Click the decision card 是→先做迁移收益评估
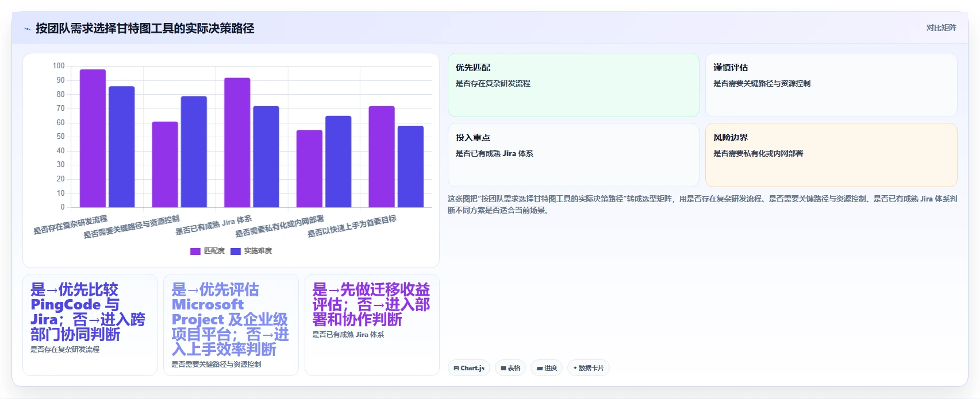The image size is (980, 399). 372,325
